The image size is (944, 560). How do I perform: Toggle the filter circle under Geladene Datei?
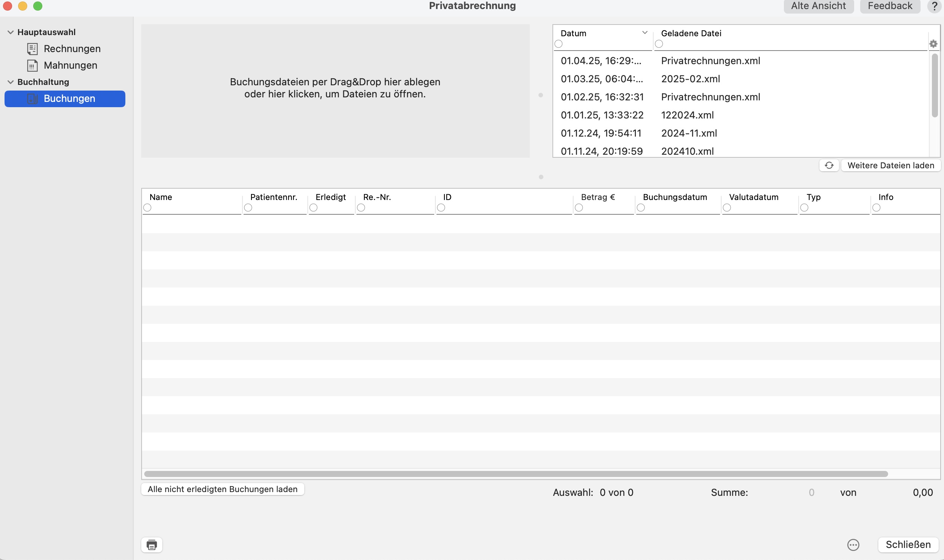(x=659, y=44)
